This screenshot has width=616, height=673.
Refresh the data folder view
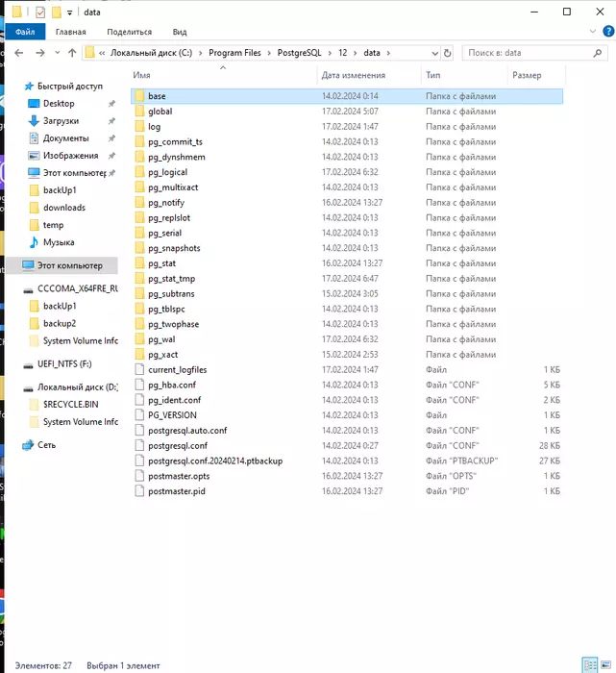[448, 53]
